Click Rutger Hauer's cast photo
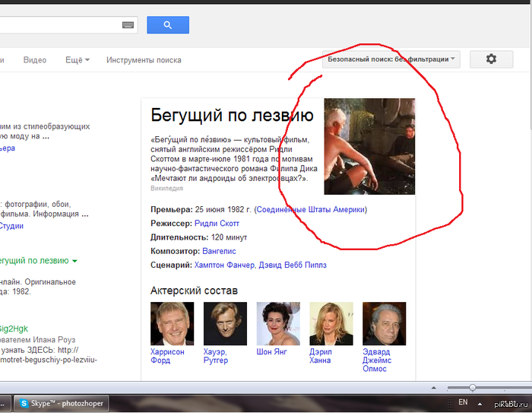The image size is (532, 413). click(x=225, y=323)
